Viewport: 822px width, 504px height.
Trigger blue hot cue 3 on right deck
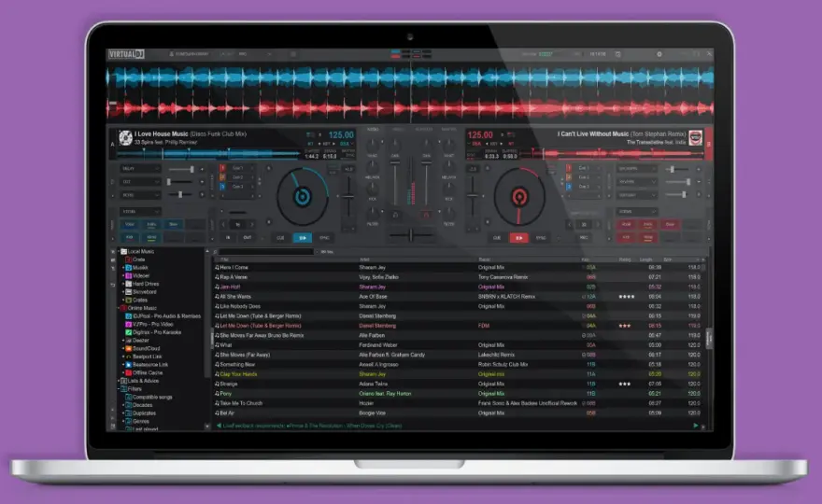point(569,187)
